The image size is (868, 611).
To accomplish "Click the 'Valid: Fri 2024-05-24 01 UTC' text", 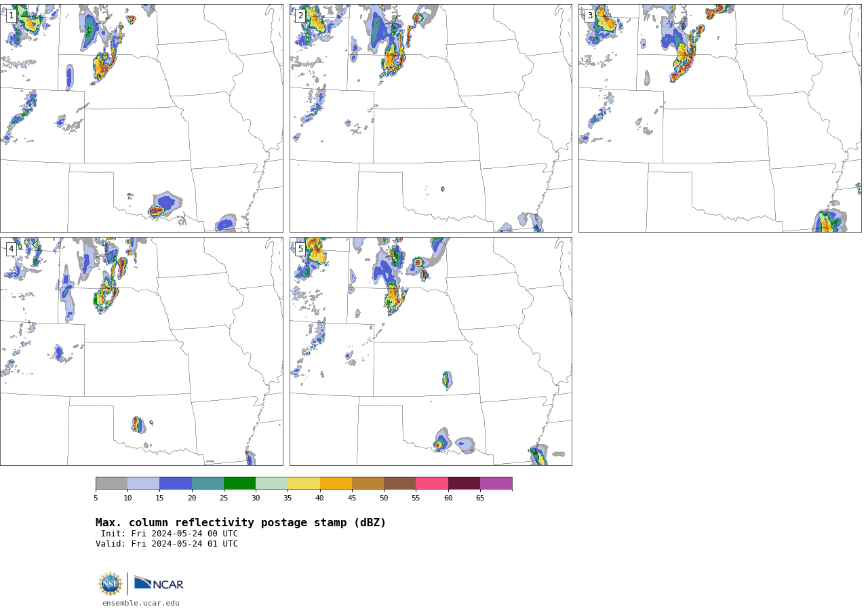I will (167, 544).
